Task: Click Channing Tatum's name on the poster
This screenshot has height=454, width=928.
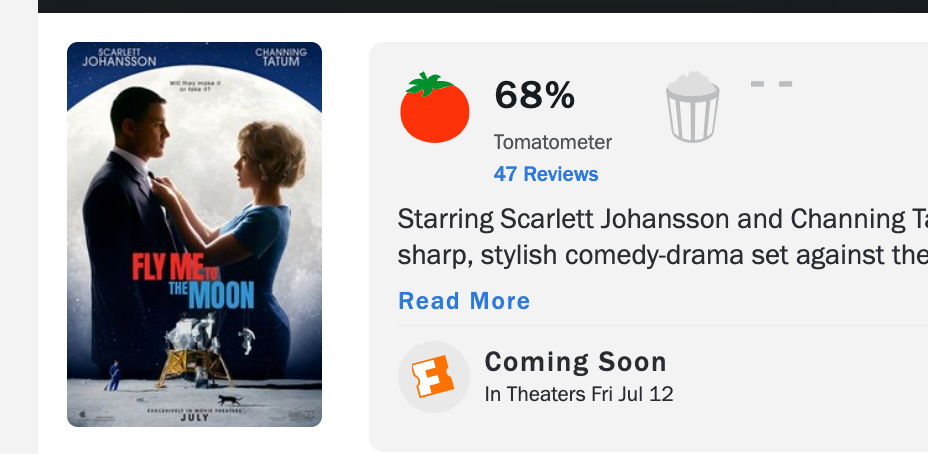Action: (281, 57)
